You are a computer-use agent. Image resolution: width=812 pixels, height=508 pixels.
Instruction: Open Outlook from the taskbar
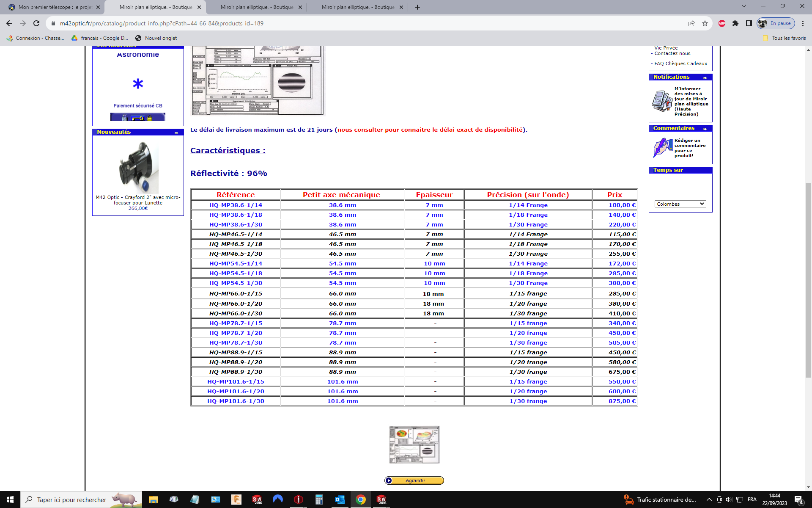(340, 500)
